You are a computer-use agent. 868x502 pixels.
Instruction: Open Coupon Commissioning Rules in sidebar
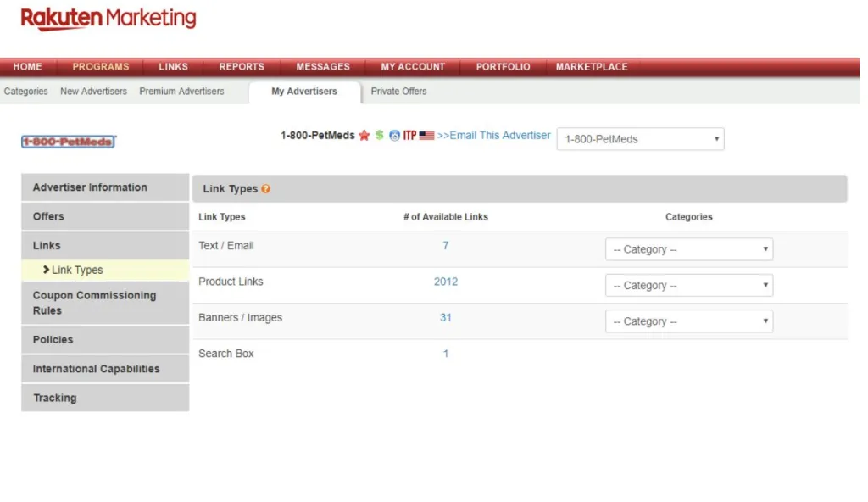pos(105,303)
